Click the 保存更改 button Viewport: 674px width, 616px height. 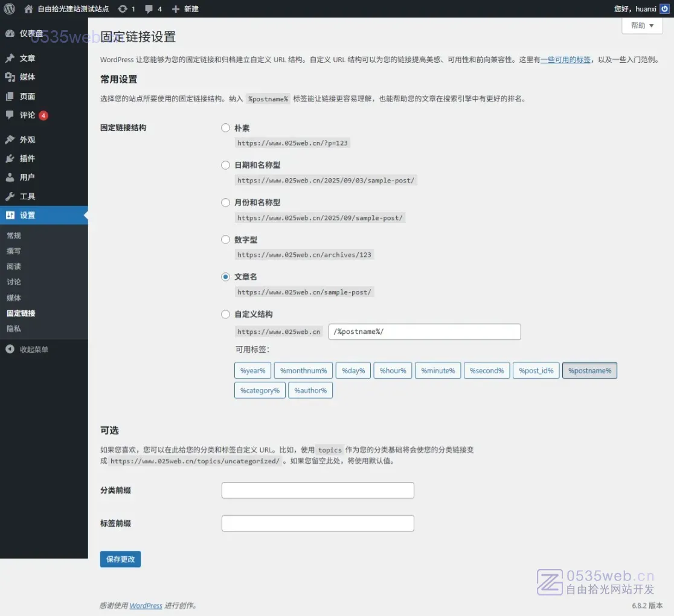click(x=120, y=559)
